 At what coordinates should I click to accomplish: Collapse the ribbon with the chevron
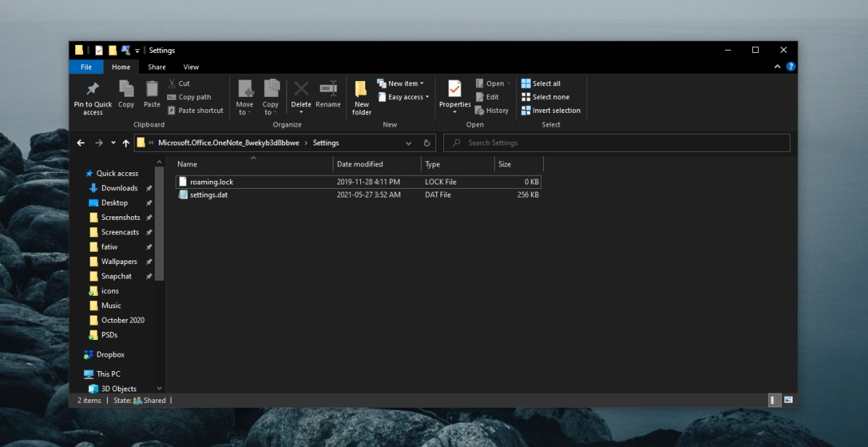[x=778, y=67]
